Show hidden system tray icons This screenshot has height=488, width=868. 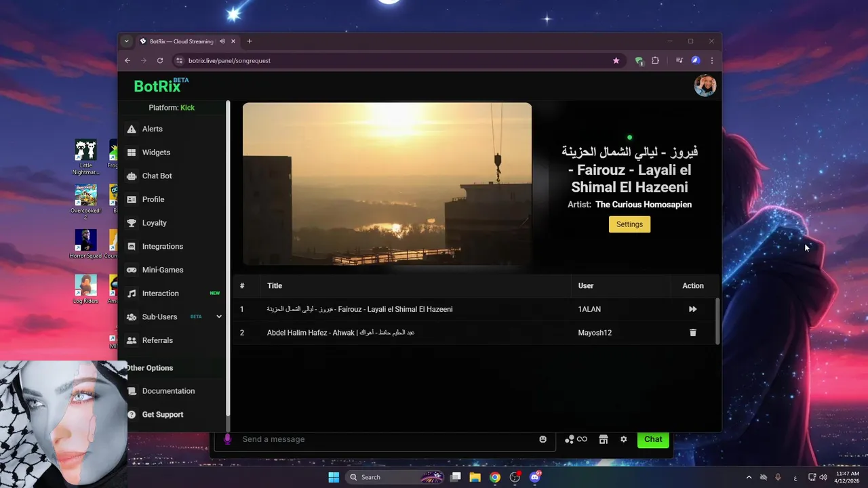(x=749, y=477)
